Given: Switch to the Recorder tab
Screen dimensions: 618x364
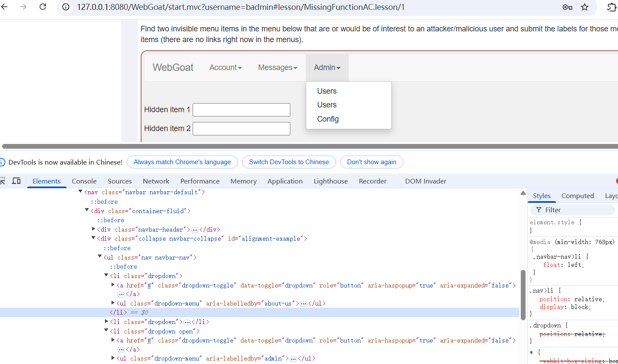Looking at the screenshot, I should 372,181.
